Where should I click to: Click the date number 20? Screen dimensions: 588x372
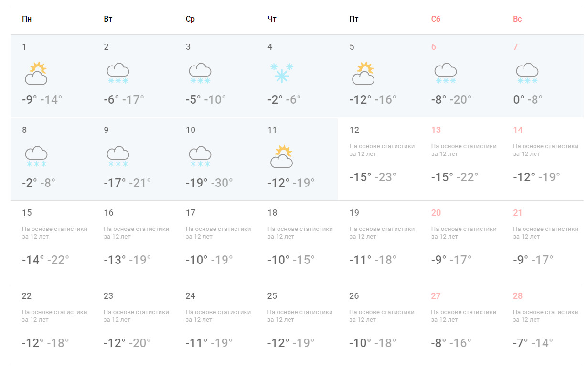point(436,213)
